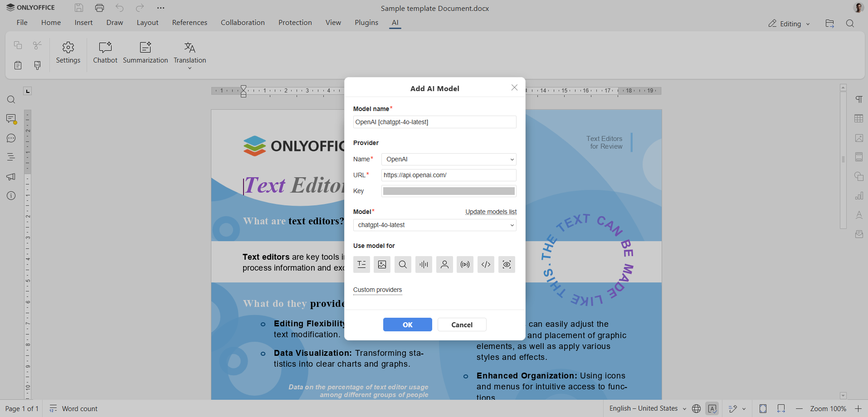
Task: Switch to the Plugins tab
Action: (x=366, y=23)
